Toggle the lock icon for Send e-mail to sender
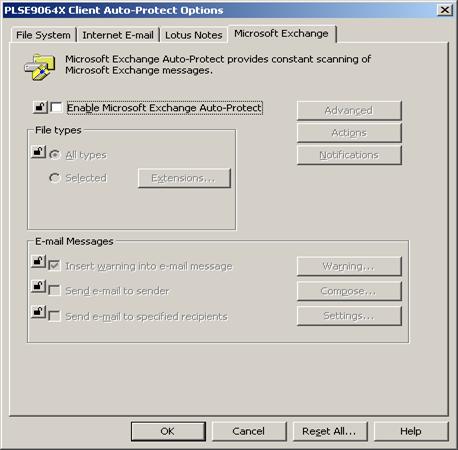 point(38,287)
